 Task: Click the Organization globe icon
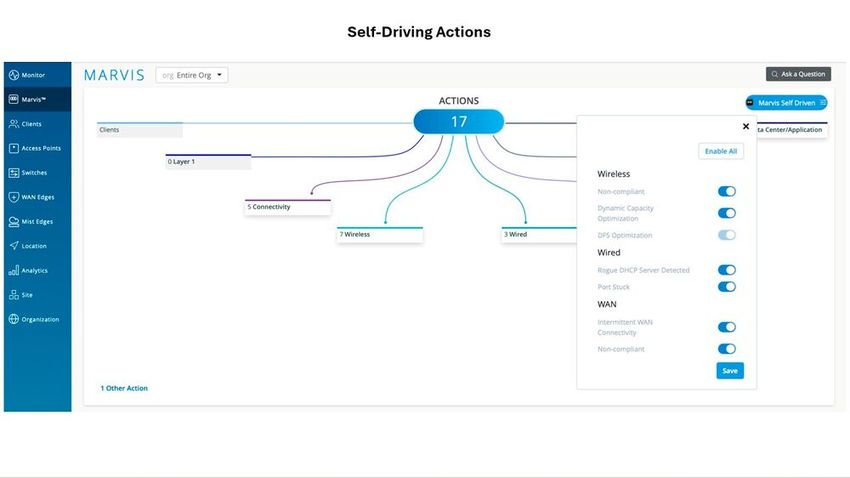click(x=14, y=319)
